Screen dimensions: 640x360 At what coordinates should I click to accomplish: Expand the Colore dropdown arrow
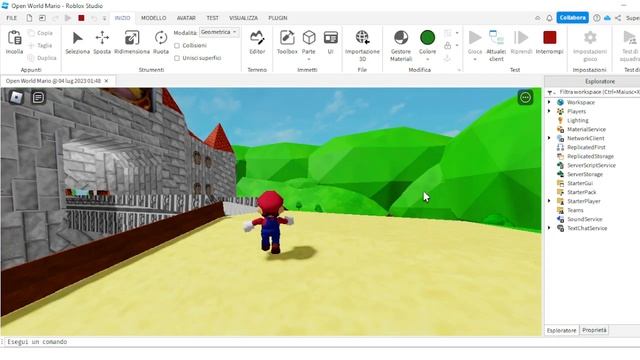(x=427, y=59)
